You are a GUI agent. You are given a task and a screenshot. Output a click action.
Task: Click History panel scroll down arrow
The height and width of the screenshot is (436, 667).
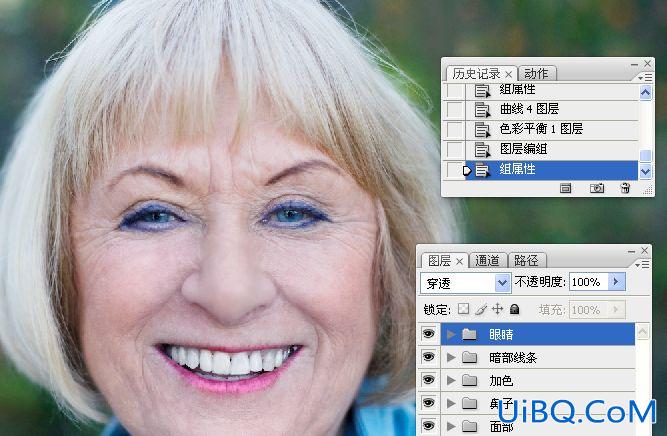(646, 171)
